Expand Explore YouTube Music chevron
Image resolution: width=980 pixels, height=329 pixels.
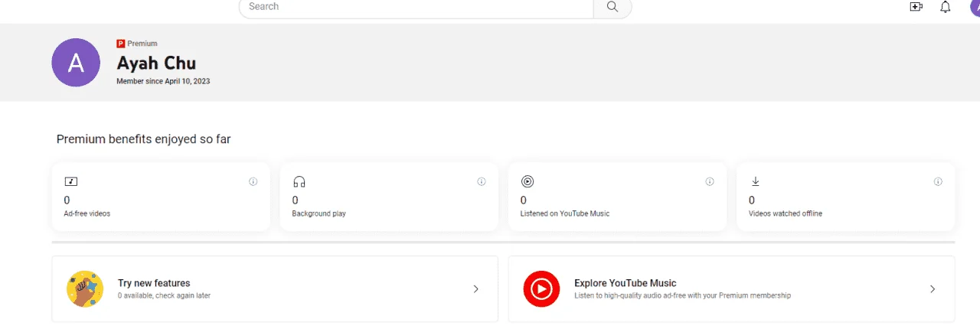tap(933, 289)
